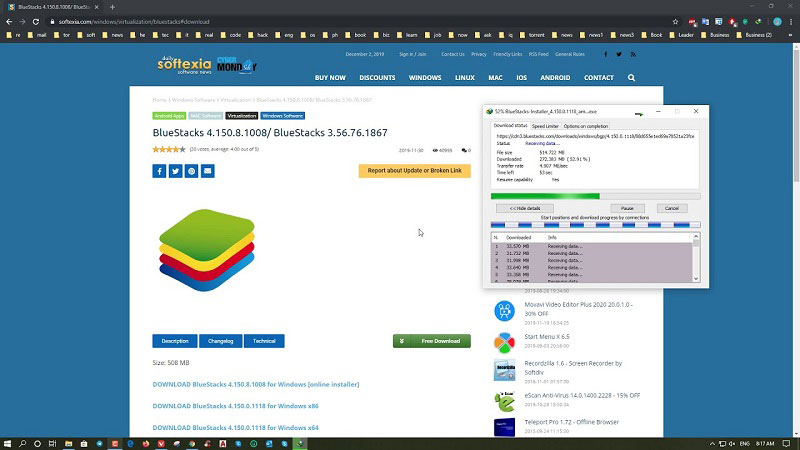Image resolution: width=800 pixels, height=450 pixels.
Task: Open the Windows Start menu
Action: (7, 444)
